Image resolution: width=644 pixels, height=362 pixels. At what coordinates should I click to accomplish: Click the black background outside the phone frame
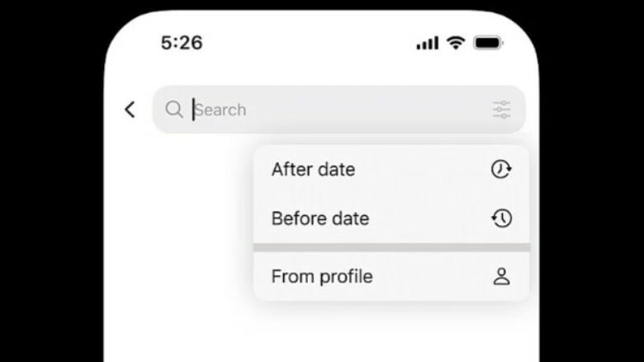(x=50, y=206)
